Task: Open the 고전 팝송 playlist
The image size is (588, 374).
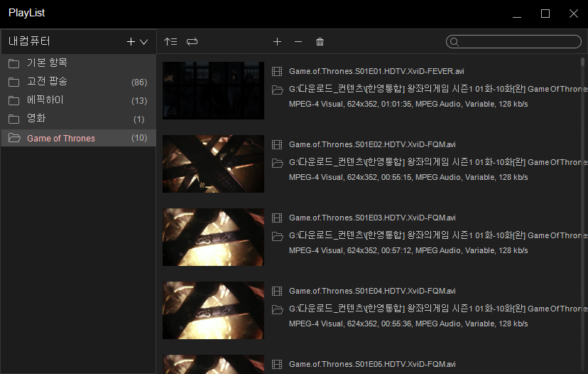Action: [78, 82]
